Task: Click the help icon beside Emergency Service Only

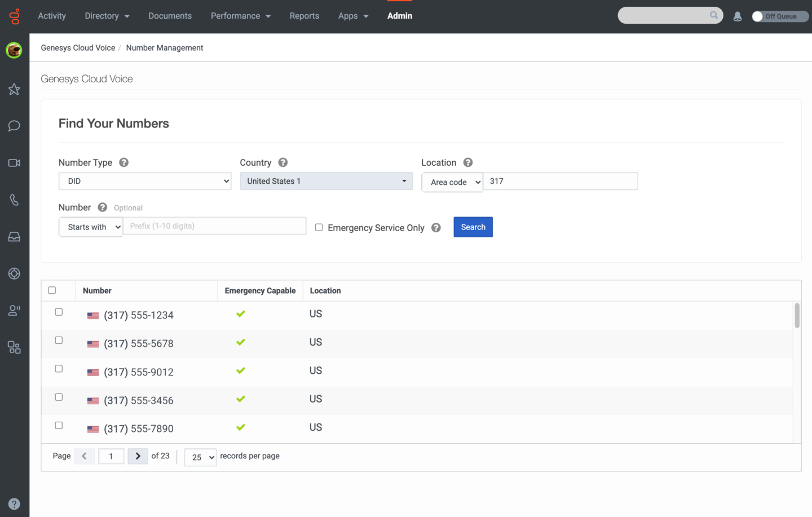Action: pyautogui.click(x=436, y=228)
